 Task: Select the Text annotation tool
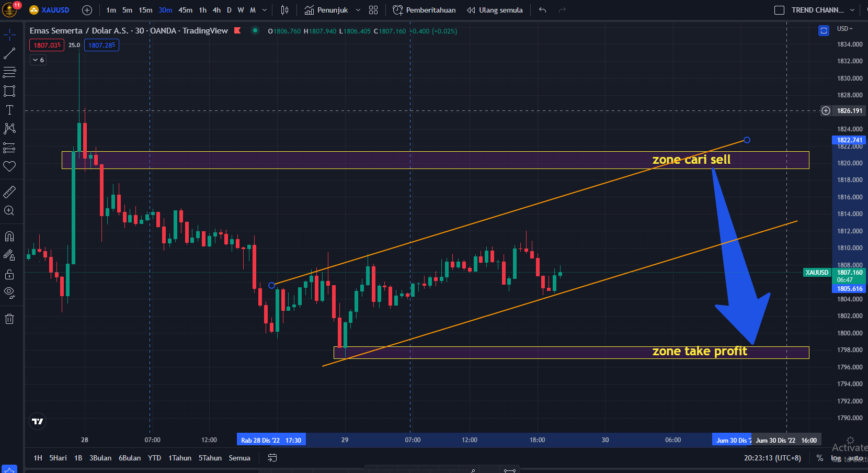pyautogui.click(x=9, y=110)
